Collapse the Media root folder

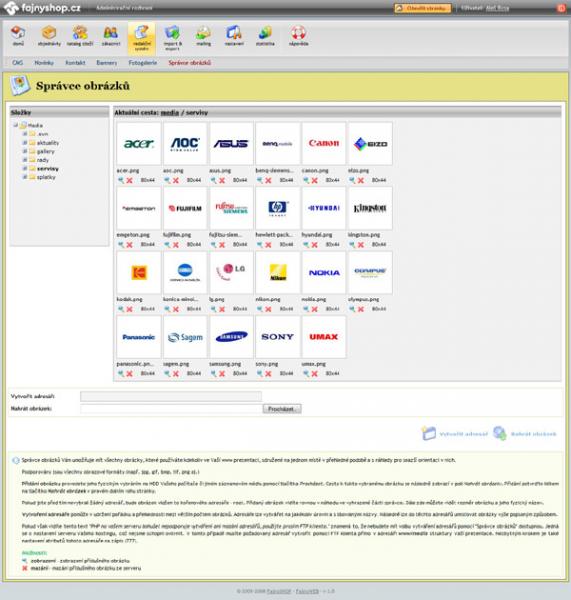point(16,125)
